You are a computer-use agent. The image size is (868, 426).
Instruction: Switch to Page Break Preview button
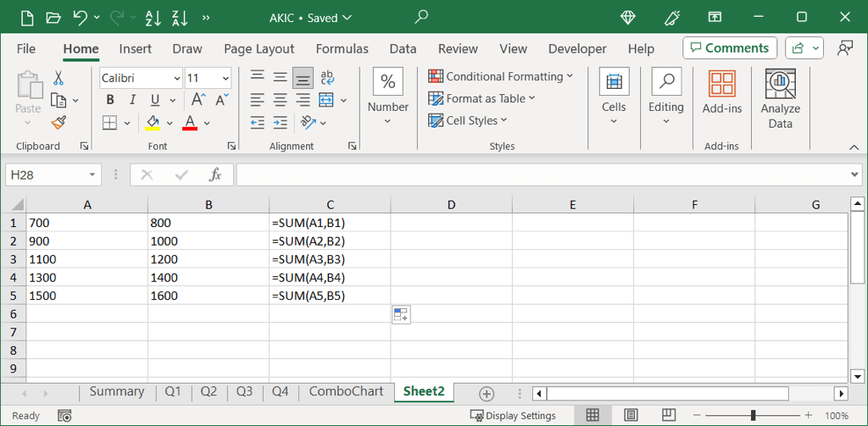tap(670, 415)
